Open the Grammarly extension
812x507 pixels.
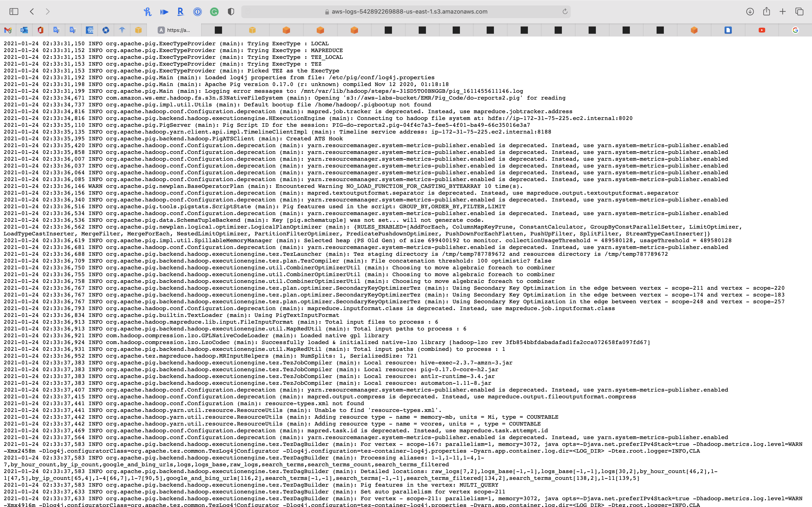214,12
